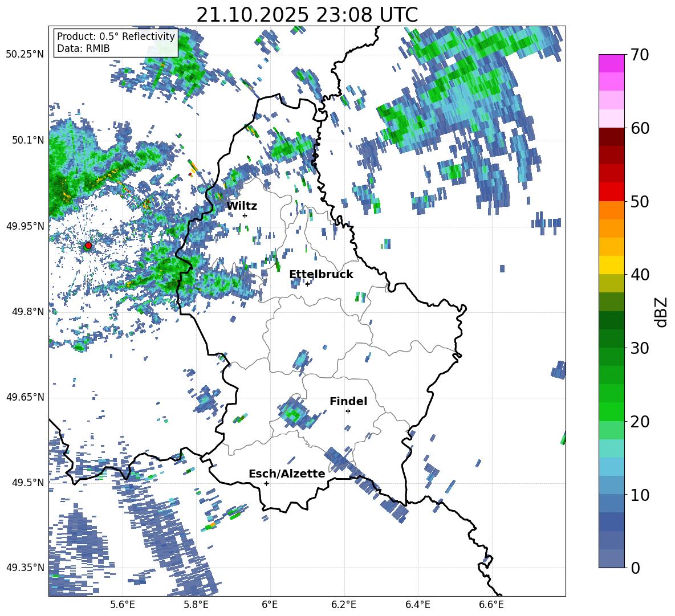Click the 49.65°N latitude label
Image resolution: width=675 pixels, height=616 pixels.
click(25, 397)
